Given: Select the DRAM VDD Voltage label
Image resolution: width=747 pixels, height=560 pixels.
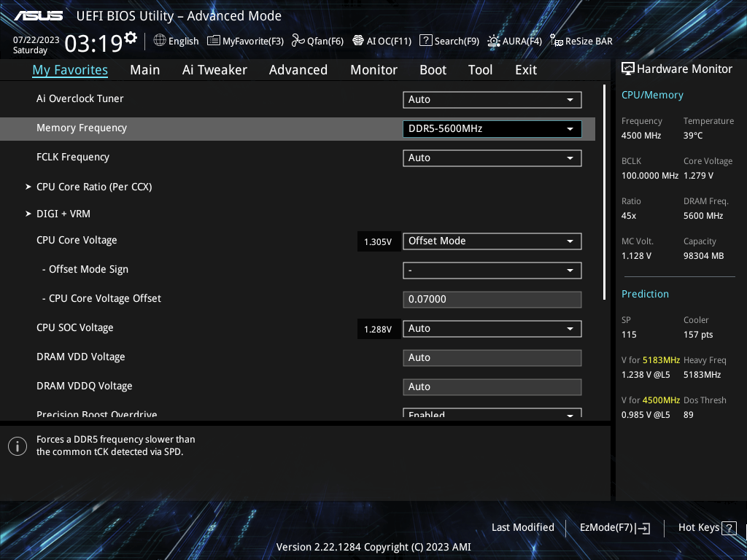Looking at the screenshot, I should 80,357.
